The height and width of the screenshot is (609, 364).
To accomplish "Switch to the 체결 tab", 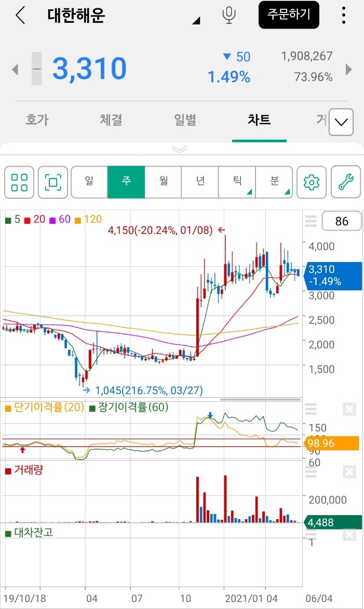I will 111,119.
